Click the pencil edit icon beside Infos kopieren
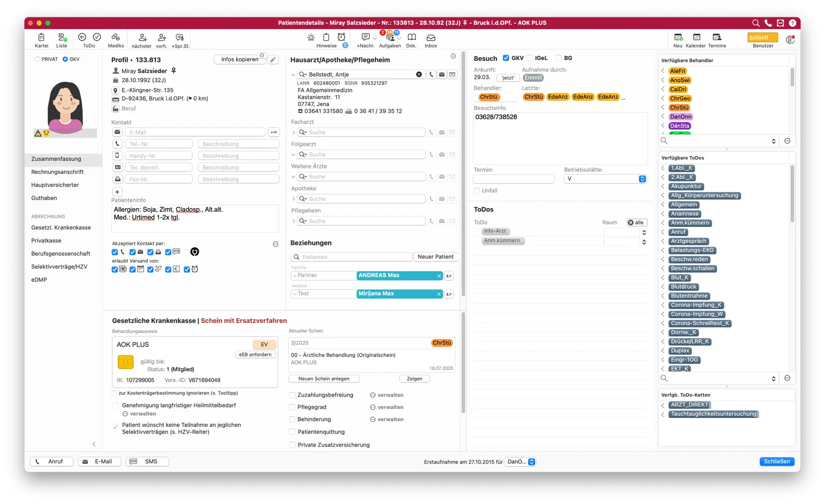Image resolution: width=825 pixels, height=504 pixels. [x=273, y=60]
